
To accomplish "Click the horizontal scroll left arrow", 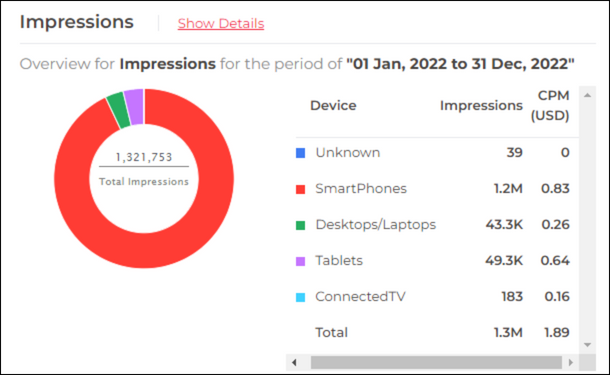I will 294,363.
